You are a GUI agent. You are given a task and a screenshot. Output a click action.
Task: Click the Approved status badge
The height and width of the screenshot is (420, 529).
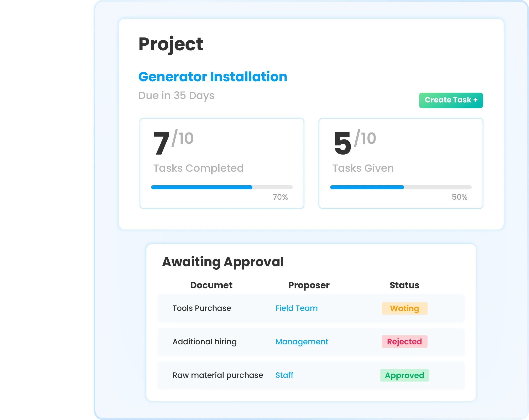click(404, 375)
